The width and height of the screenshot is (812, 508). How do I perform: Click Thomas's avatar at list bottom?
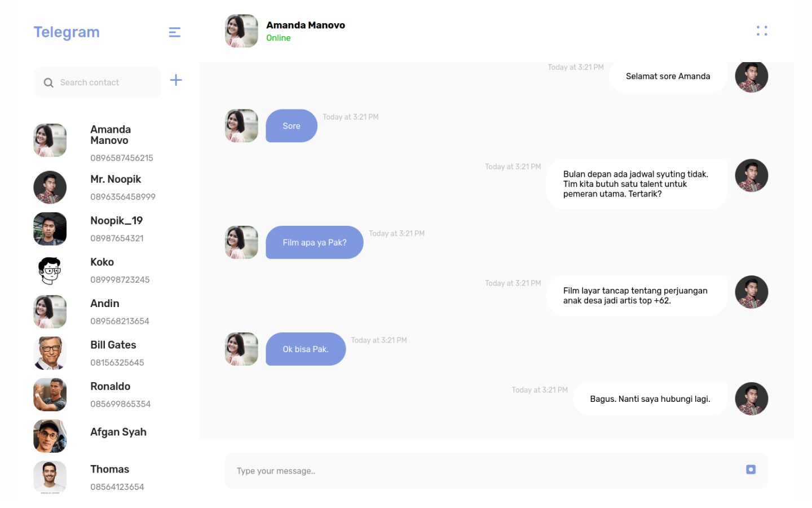click(x=50, y=477)
